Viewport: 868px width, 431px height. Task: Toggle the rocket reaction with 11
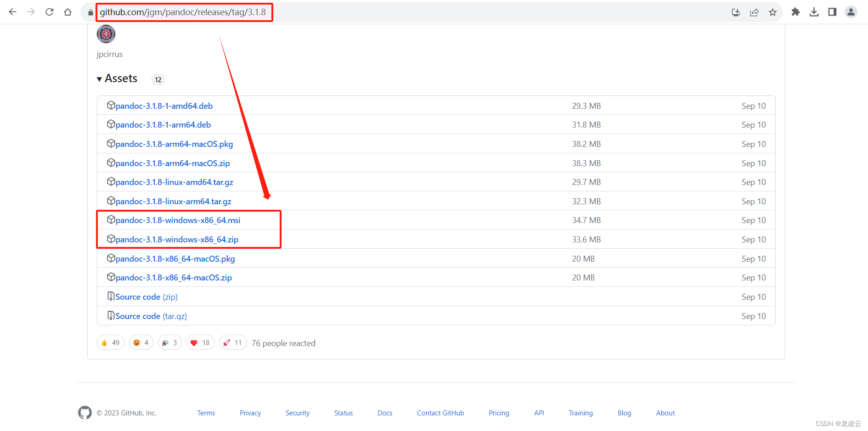coord(233,342)
